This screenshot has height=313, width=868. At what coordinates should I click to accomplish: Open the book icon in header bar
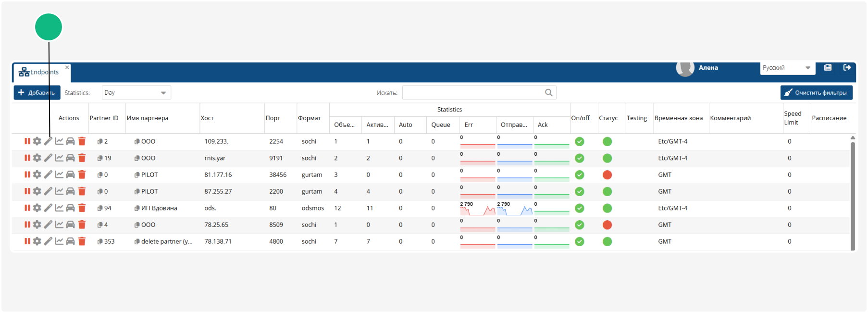pyautogui.click(x=828, y=68)
